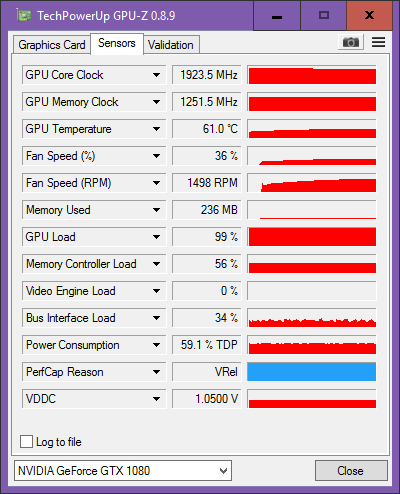
Task: Click the 1923.5 MHz value field
Action: pos(207,75)
